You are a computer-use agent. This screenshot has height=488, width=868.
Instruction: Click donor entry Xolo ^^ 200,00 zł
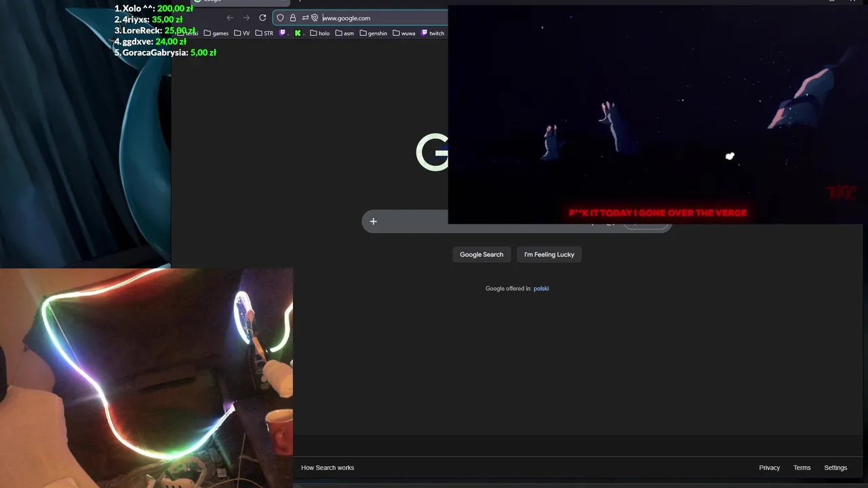(x=154, y=8)
